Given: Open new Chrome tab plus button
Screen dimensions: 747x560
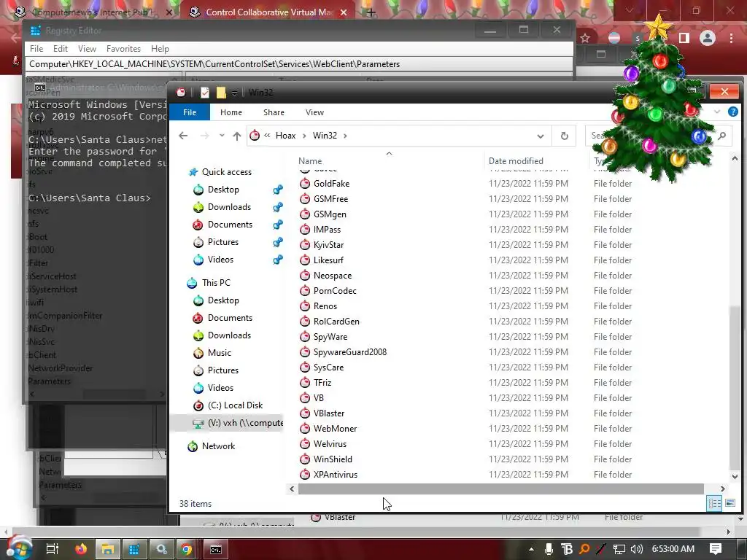Looking at the screenshot, I should coord(371,12).
